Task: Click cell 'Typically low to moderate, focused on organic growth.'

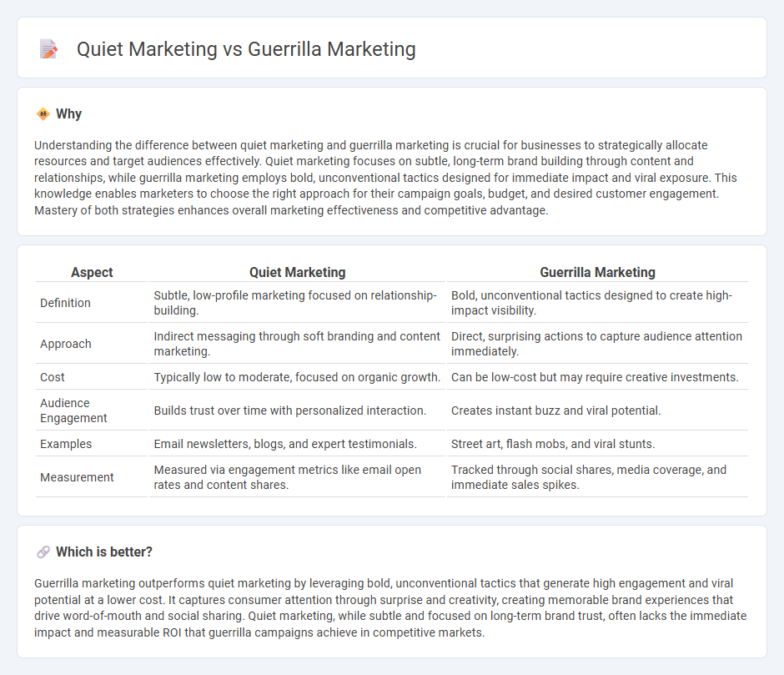Action: click(297, 377)
